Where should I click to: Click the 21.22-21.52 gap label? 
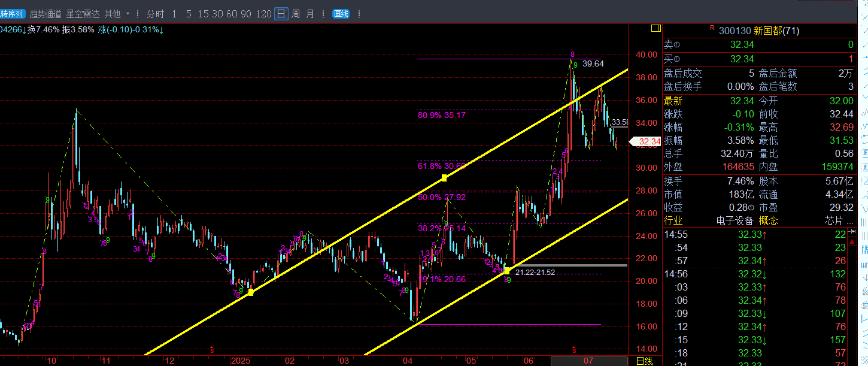[x=535, y=273]
